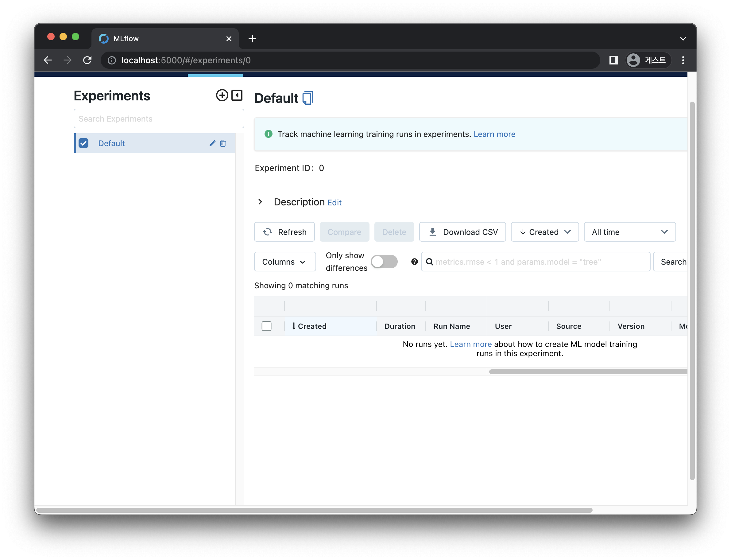
Task: Click the Experiment ID: 0 text
Action: [x=289, y=168]
